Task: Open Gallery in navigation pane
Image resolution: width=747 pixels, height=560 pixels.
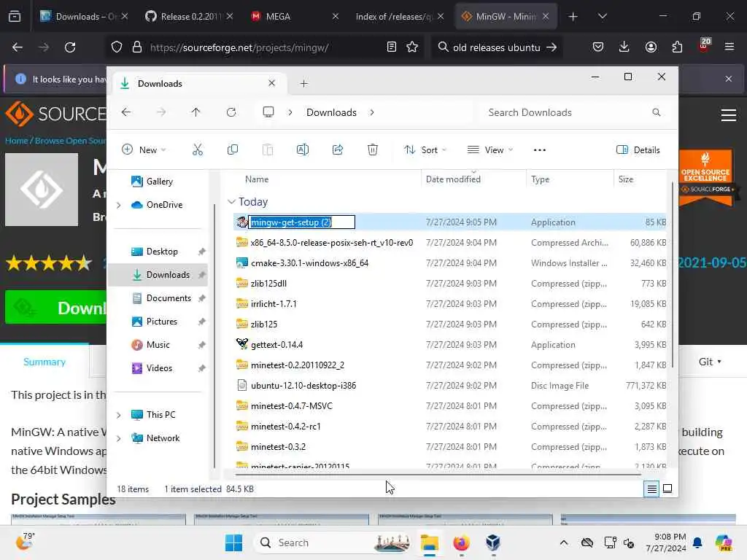Action: (159, 182)
